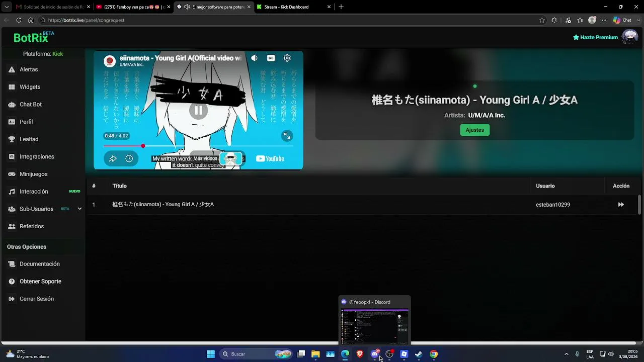
Task: Pause the YouTube video player
Action: (198, 110)
